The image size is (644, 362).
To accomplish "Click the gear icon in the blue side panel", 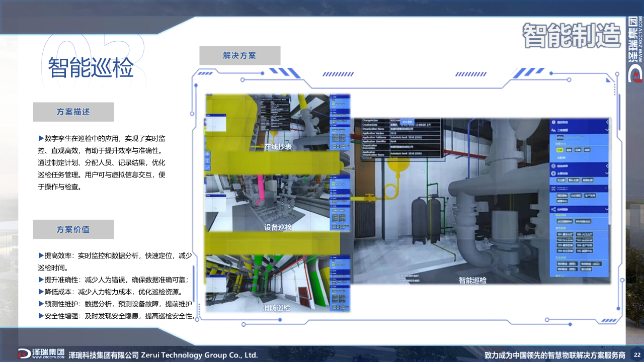I will pyautogui.click(x=553, y=165).
